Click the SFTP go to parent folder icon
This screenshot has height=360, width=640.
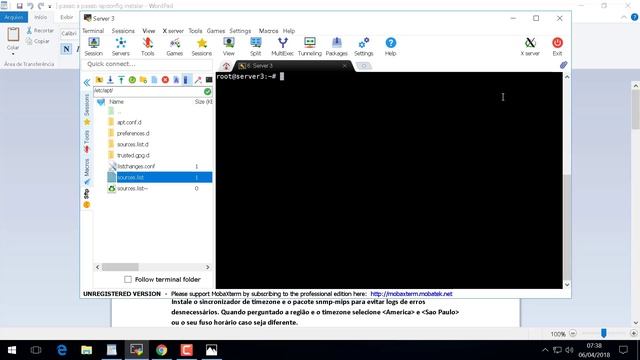click(99, 80)
